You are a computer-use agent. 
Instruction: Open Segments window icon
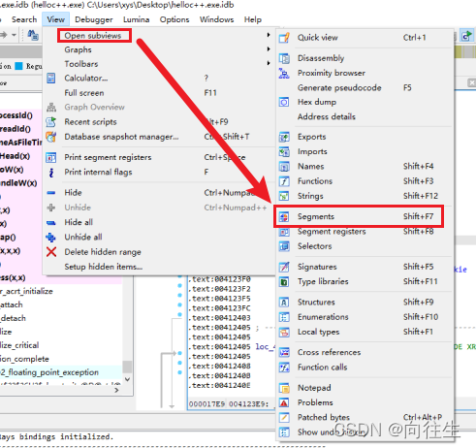click(284, 216)
